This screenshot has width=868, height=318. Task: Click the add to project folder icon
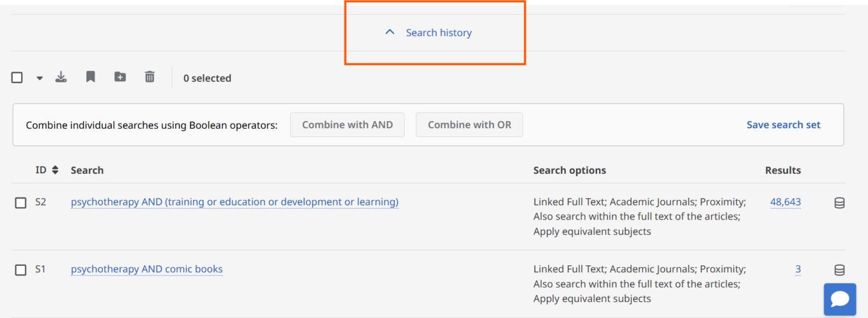[x=120, y=77]
